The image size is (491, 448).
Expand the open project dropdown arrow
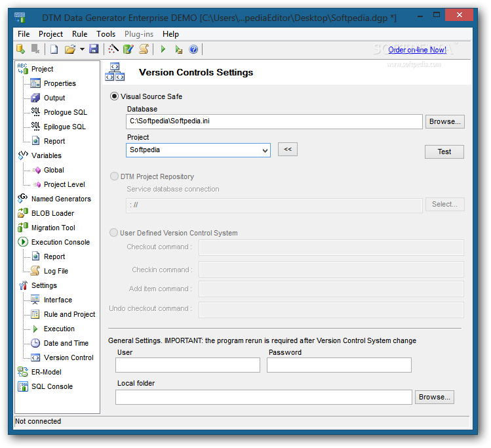tap(82, 49)
